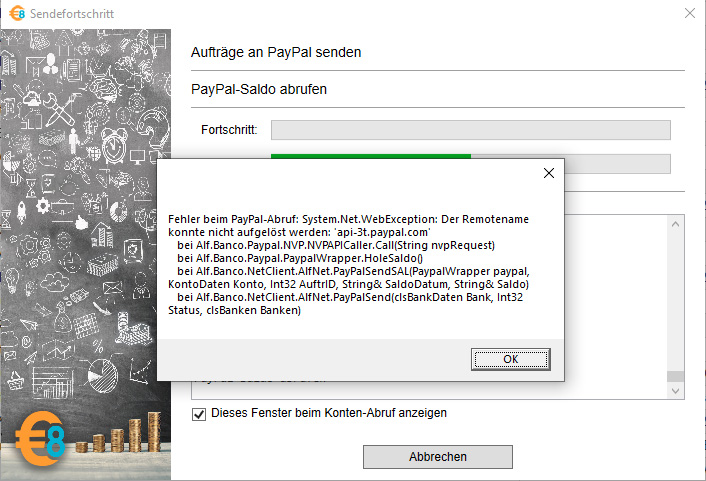This screenshot has width=706, height=481.
Task: Click the app icon in the title bar
Action: [x=16, y=14]
